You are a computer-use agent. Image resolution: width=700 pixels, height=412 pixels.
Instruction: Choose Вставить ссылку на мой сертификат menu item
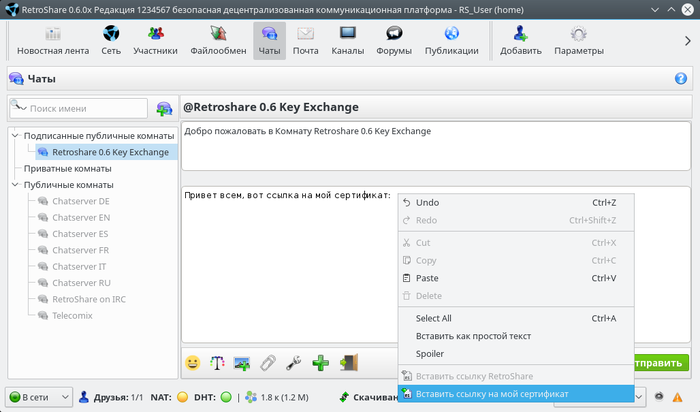point(491,394)
